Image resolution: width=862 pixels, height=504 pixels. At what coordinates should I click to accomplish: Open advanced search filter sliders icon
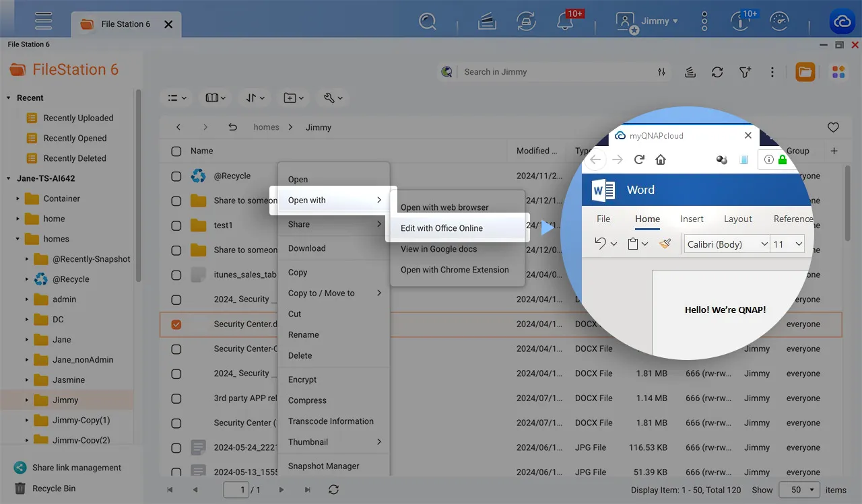(662, 72)
